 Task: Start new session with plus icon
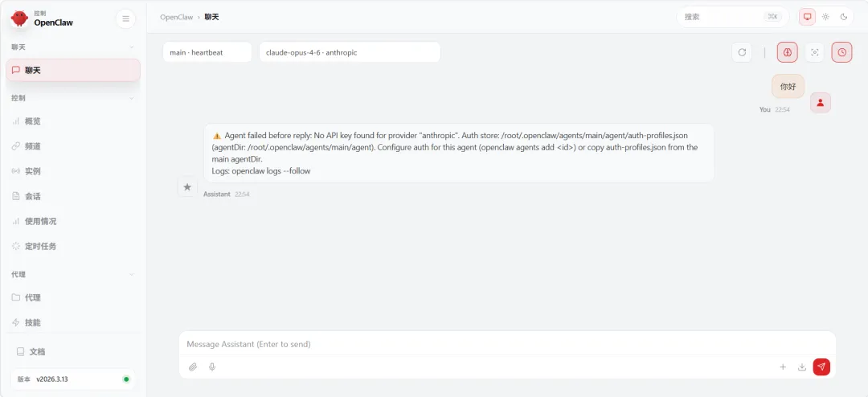pyautogui.click(x=783, y=366)
